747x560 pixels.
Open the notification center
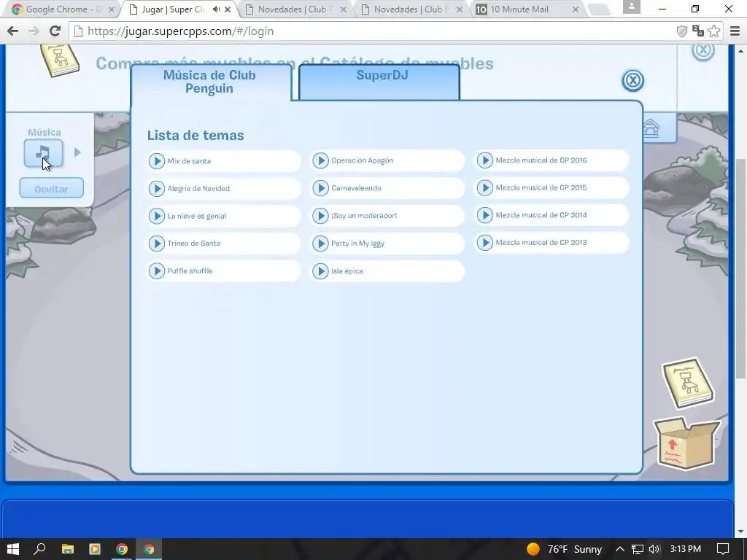click(723, 549)
